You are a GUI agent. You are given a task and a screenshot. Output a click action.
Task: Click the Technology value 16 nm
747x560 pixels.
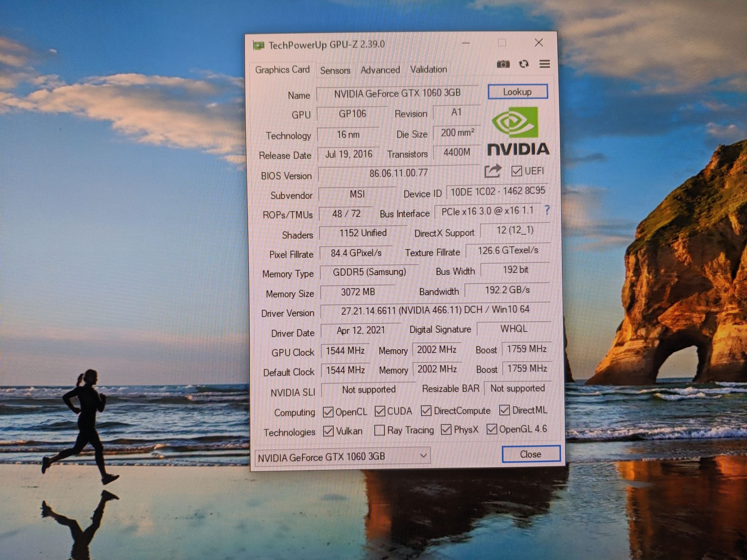pyautogui.click(x=348, y=134)
